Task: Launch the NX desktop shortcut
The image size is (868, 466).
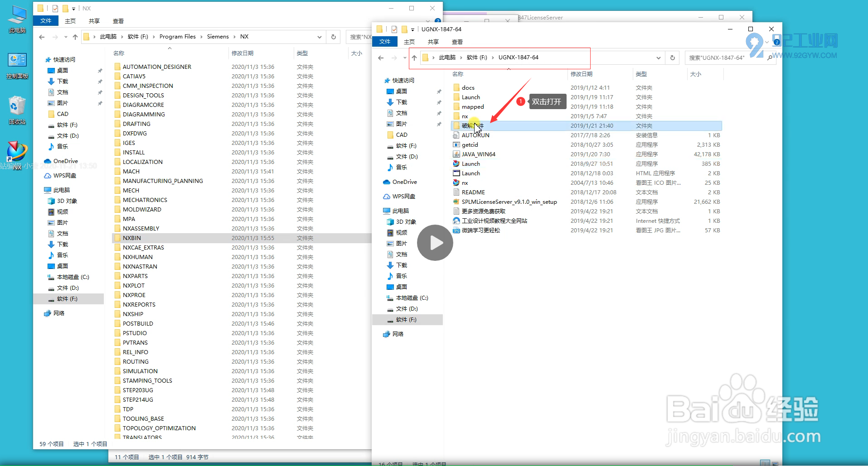Action: [17, 155]
